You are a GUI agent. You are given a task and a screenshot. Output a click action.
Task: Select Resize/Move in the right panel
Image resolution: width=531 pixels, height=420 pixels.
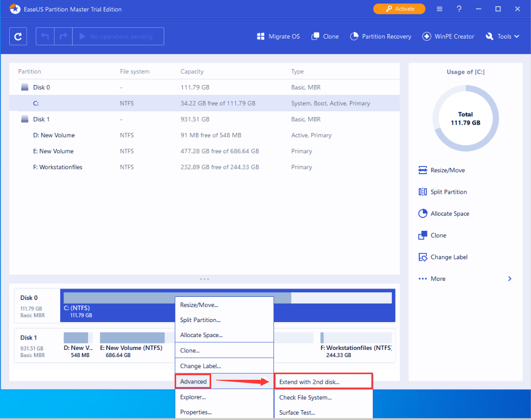pyautogui.click(x=448, y=170)
